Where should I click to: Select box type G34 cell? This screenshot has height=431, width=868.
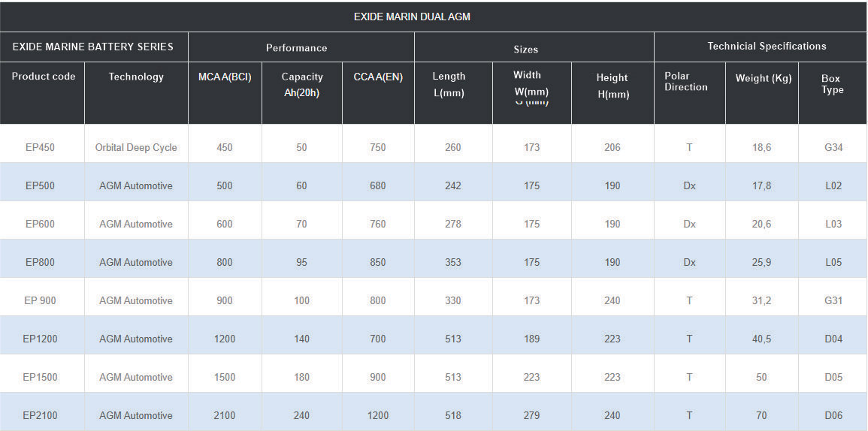coord(833,147)
